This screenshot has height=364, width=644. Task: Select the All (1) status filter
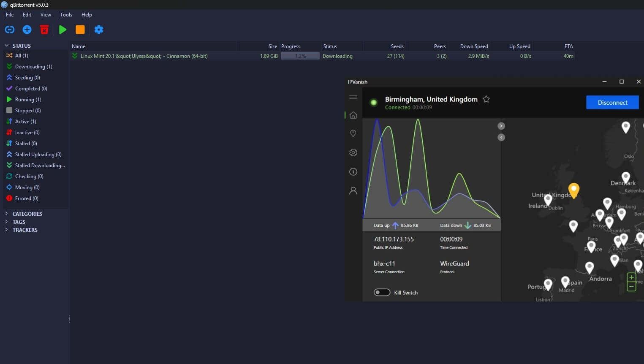point(36,56)
